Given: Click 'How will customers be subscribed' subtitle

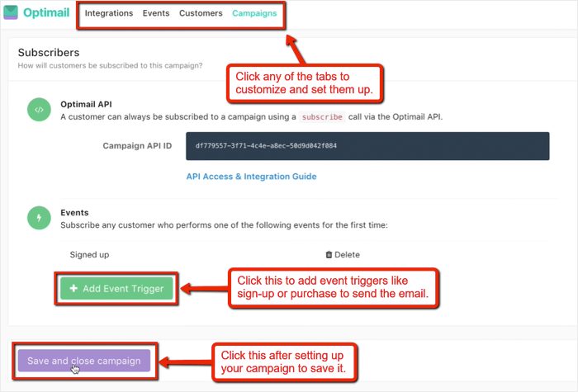Looking at the screenshot, I should tap(110, 65).
